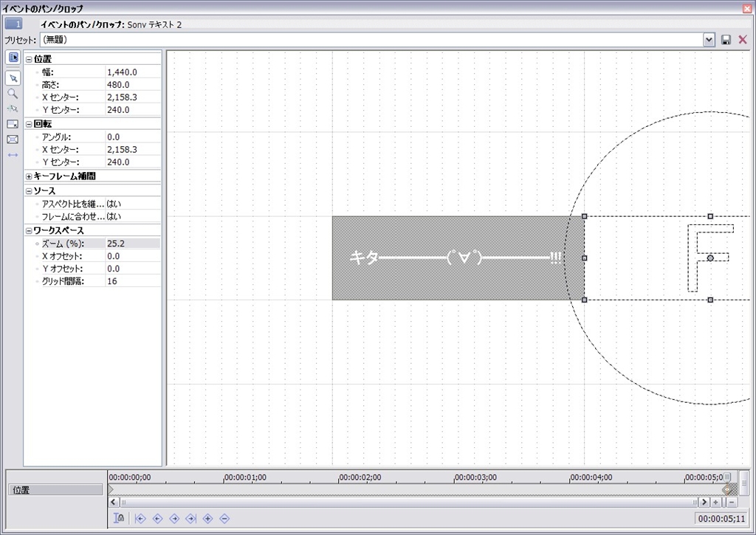Click the ズーム (%) value field
Image resolution: width=756 pixels, height=535 pixels.
click(133, 244)
